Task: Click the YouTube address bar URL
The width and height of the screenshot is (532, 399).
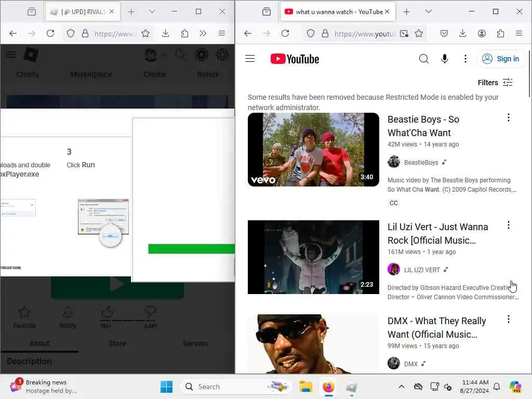Action: click(364, 34)
